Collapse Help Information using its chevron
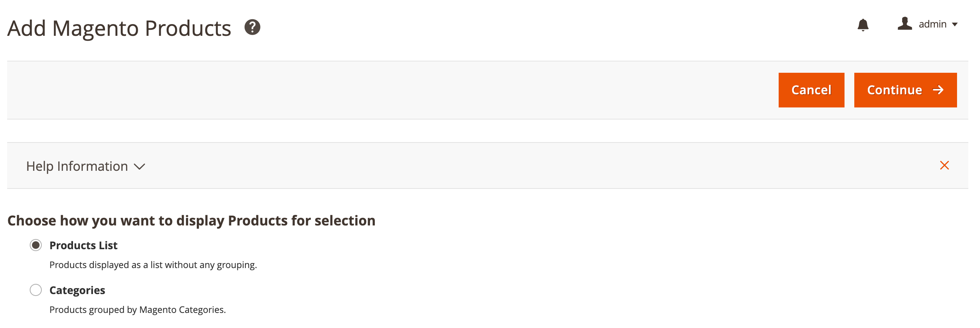980x328 pixels. pyautogui.click(x=139, y=167)
